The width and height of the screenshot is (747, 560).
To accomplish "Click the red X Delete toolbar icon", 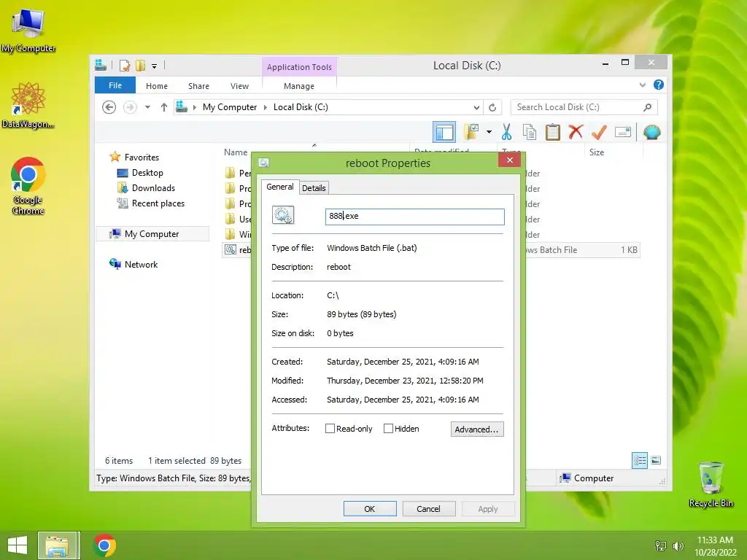I will [576, 132].
